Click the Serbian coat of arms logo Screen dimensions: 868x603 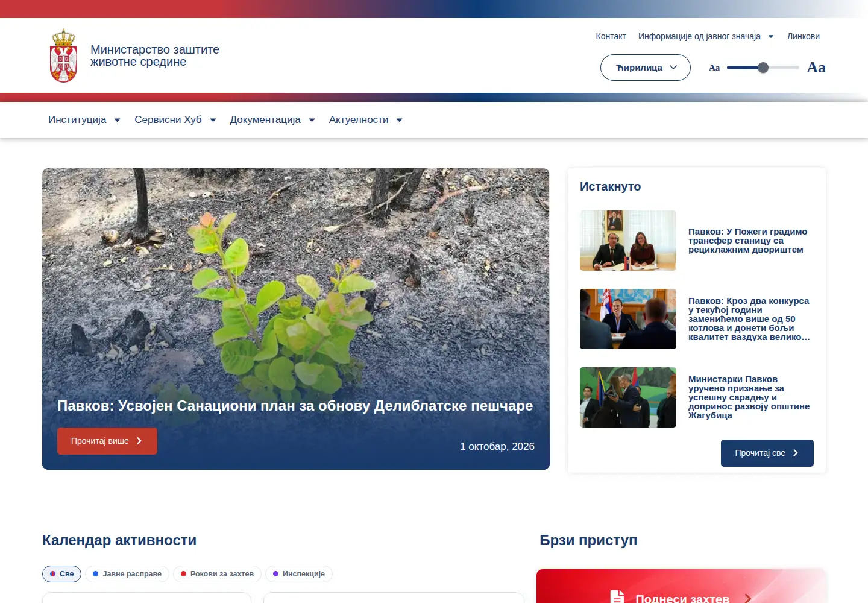(x=63, y=55)
